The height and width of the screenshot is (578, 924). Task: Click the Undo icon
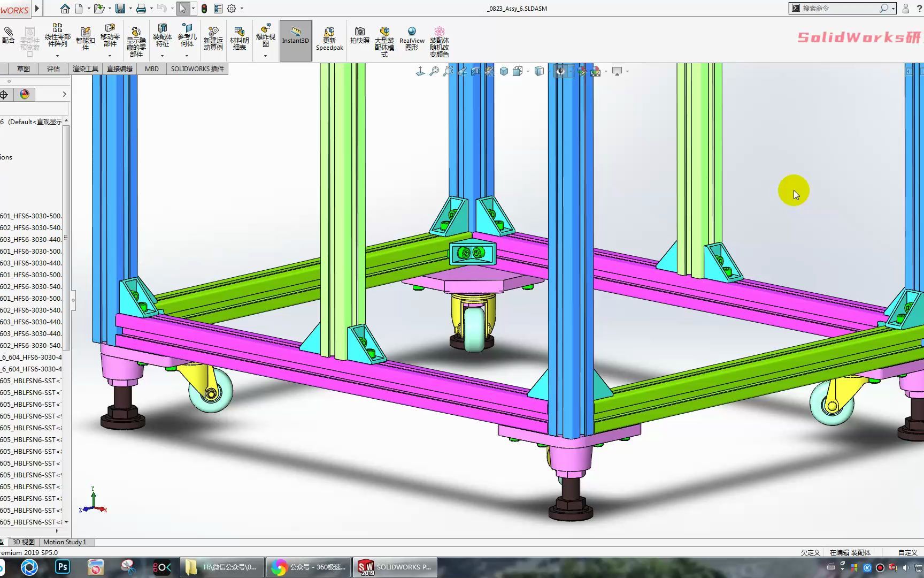click(161, 9)
